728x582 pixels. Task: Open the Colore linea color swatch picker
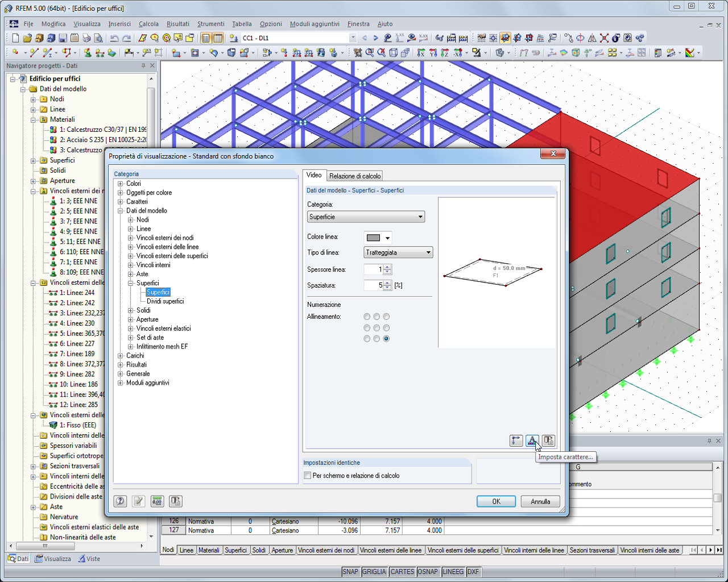(378, 238)
